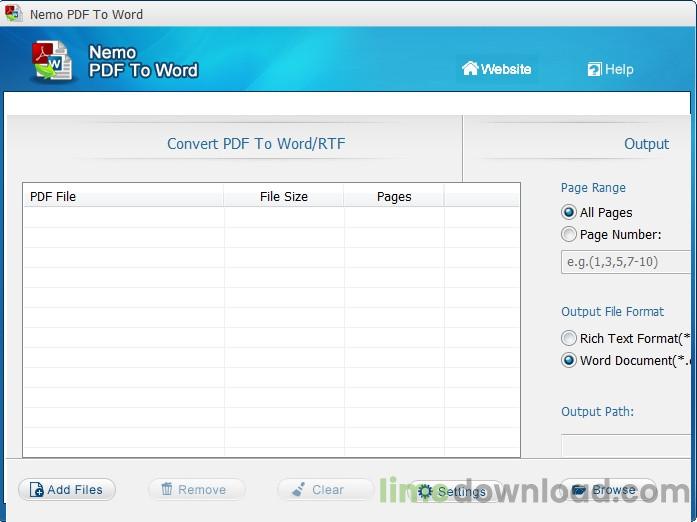Click Add Files button
The height and width of the screenshot is (522, 697).
click(67, 490)
